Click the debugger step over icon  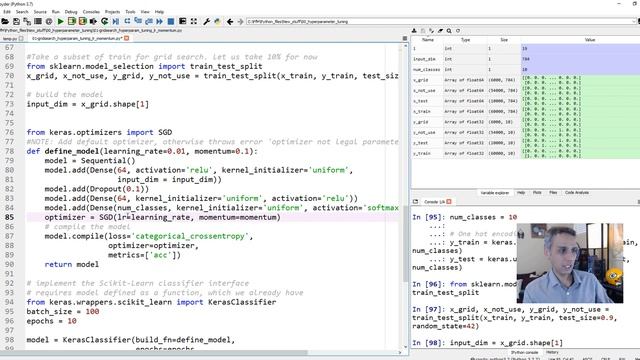127,21
